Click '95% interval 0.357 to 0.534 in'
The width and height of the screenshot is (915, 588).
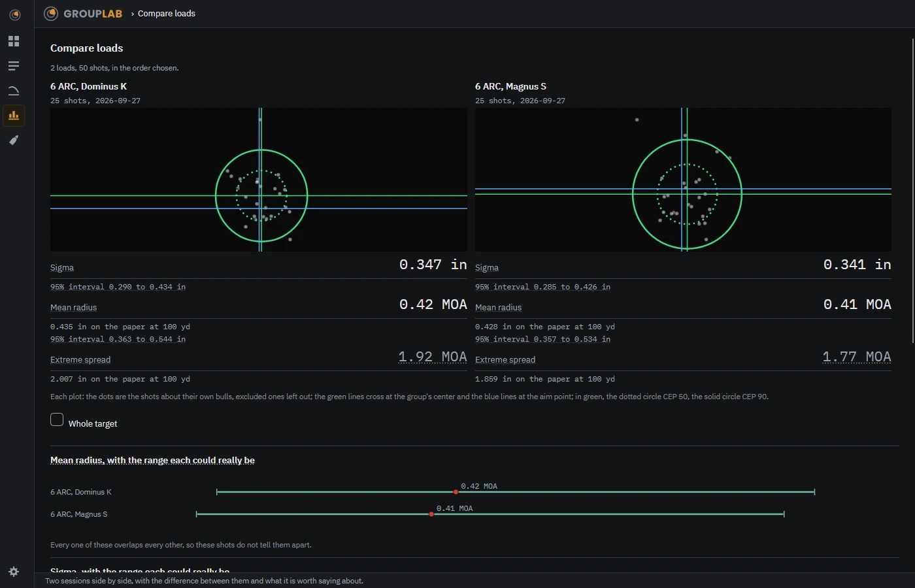(542, 339)
